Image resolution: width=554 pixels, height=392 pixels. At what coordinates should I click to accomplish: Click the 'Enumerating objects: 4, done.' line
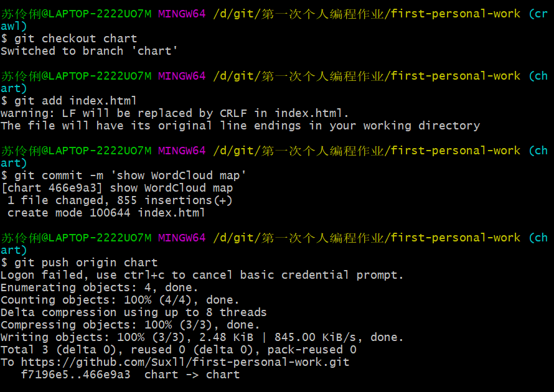tap(99, 287)
